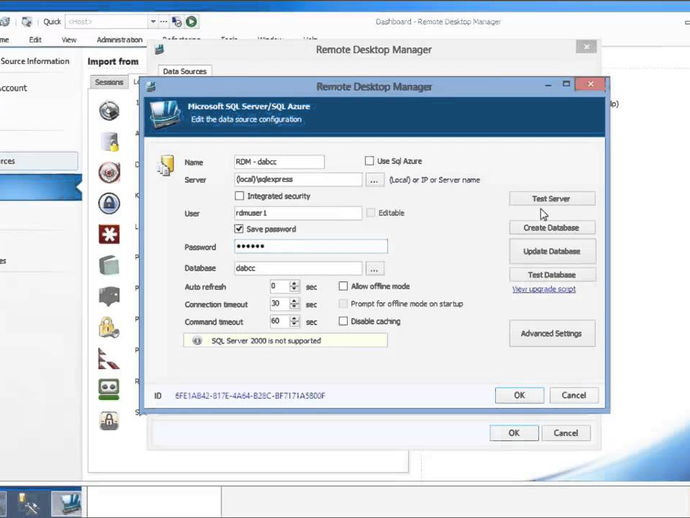Choose the red circular target import icon
Viewport: 690px width, 518px height.
pyautogui.click(x=109, y=173)
